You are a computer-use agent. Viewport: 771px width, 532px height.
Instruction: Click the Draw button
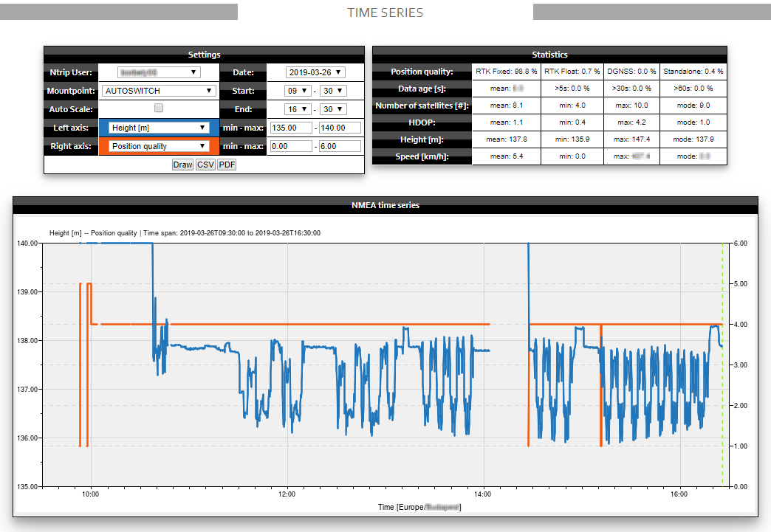182,165
